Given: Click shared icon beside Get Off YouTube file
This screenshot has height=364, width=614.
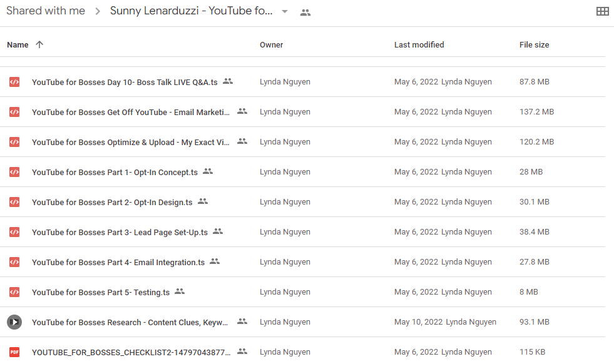Looking at the screenshot, I should pyautogui.click(x=242, y=111).
